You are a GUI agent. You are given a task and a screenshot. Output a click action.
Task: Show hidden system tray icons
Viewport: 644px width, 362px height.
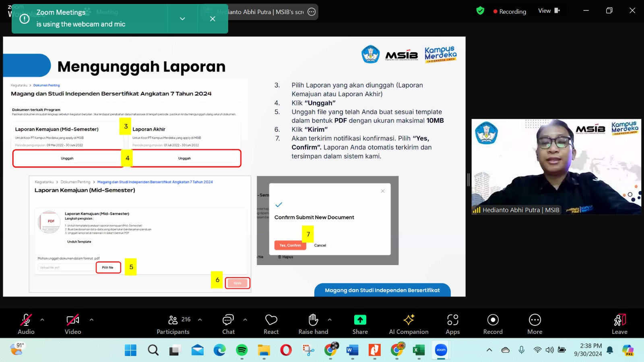(x=489, y=350)
